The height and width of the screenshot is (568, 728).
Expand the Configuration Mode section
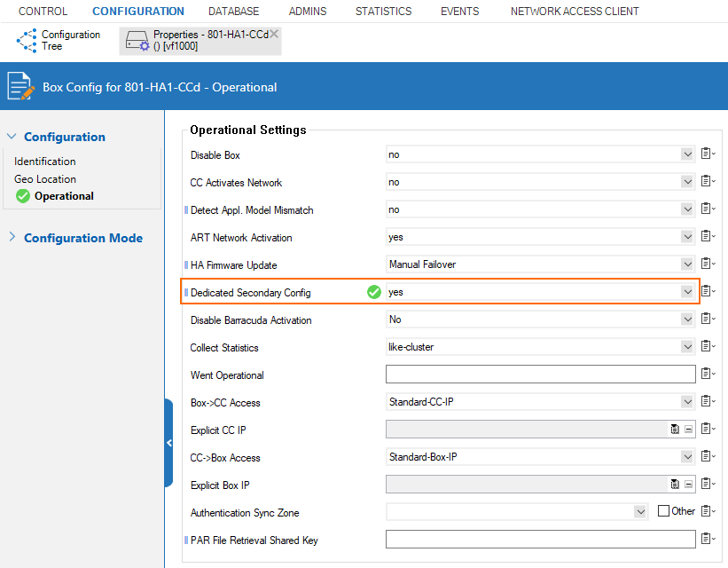pos(12,237)
